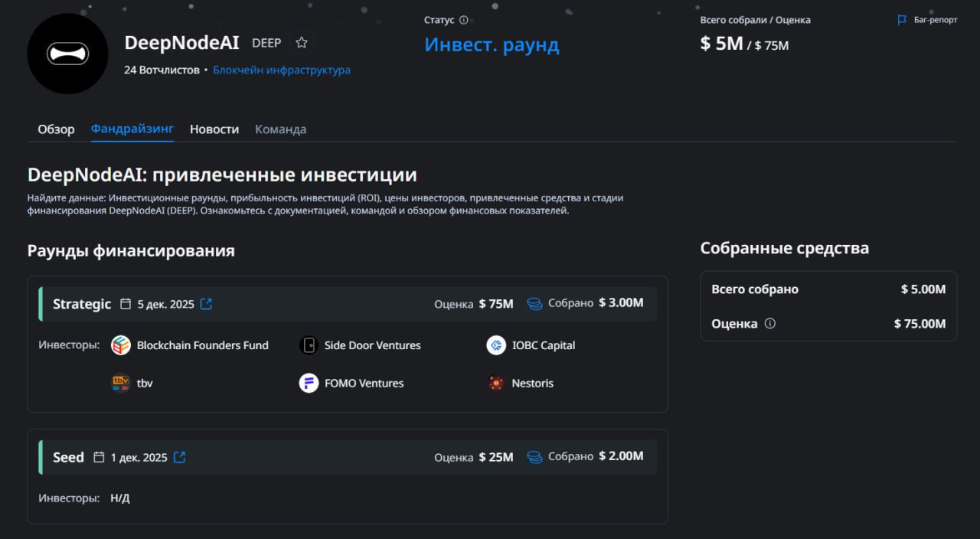
Task: Toggle the watchlist star next to DEEP ticker
Action: [301, 43]
